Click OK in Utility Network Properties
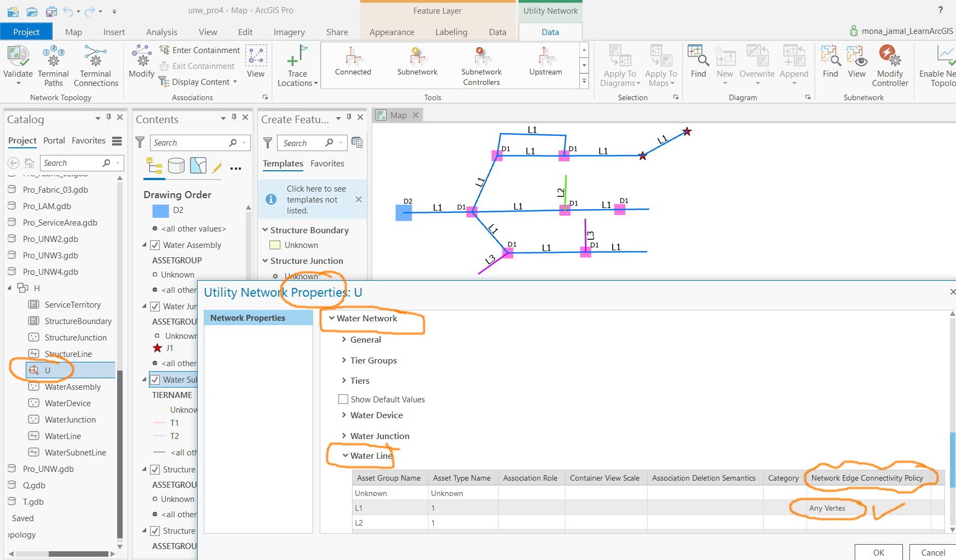 point(878,552)
